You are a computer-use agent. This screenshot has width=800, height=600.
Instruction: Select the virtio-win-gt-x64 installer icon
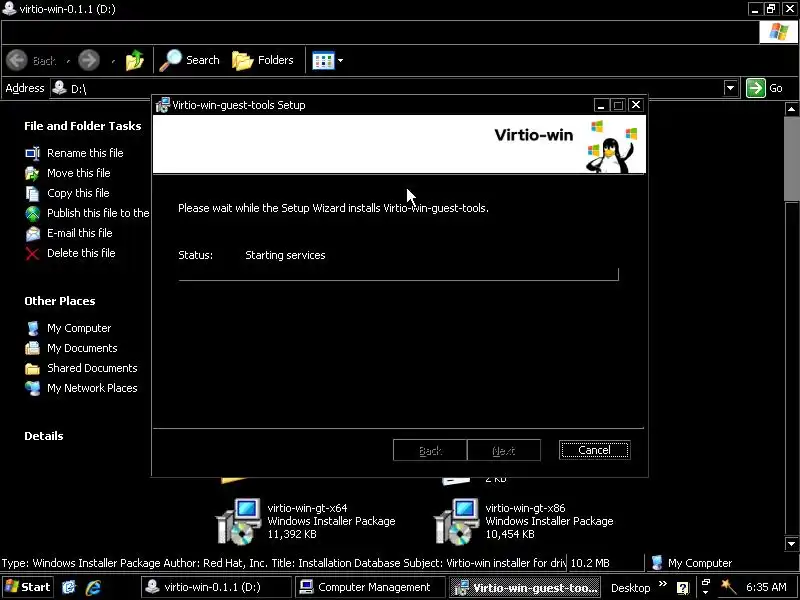pos(238,520)
